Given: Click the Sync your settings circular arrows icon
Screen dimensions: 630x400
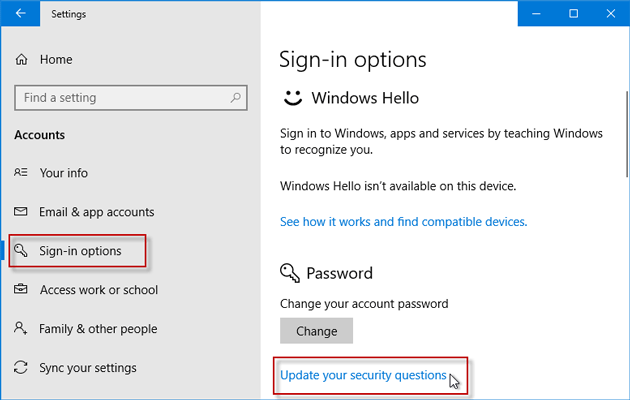Looking at the screenshot, I should coord(22,368).
